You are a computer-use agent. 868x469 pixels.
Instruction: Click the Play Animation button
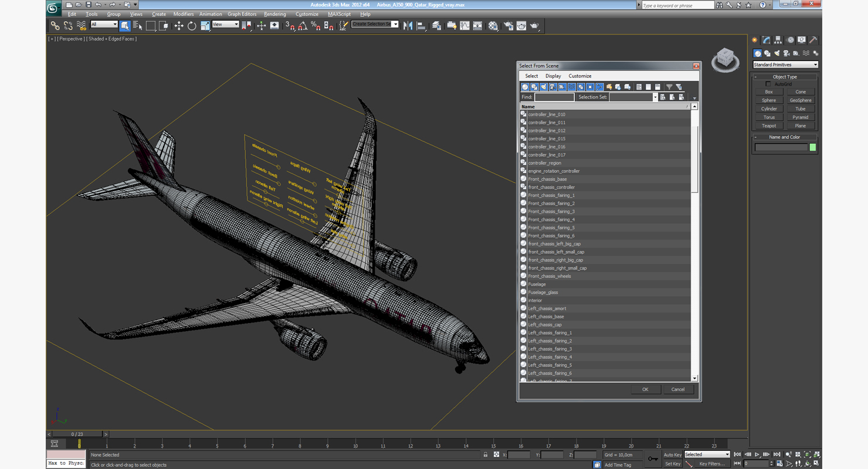tap(757, 454)
